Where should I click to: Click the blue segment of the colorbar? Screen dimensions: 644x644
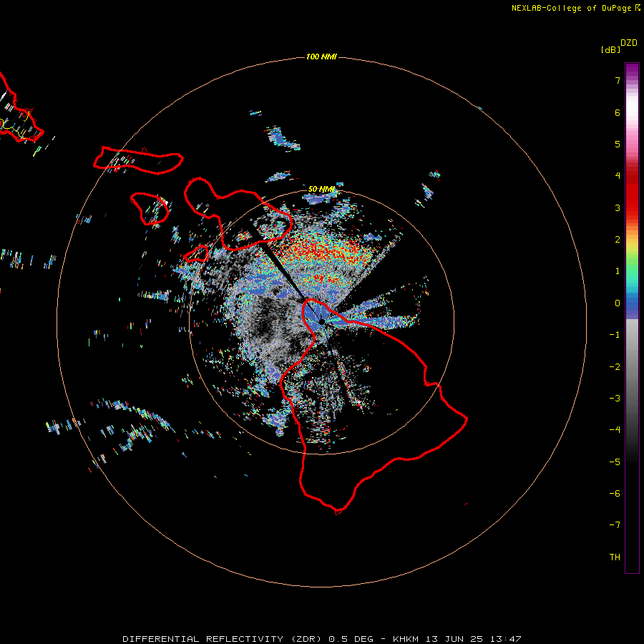pos(632,308)
